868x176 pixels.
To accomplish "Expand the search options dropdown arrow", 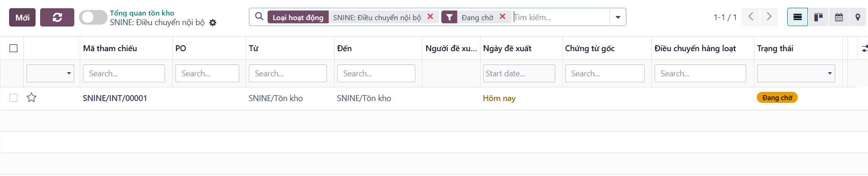I will (x=618, y=17).
